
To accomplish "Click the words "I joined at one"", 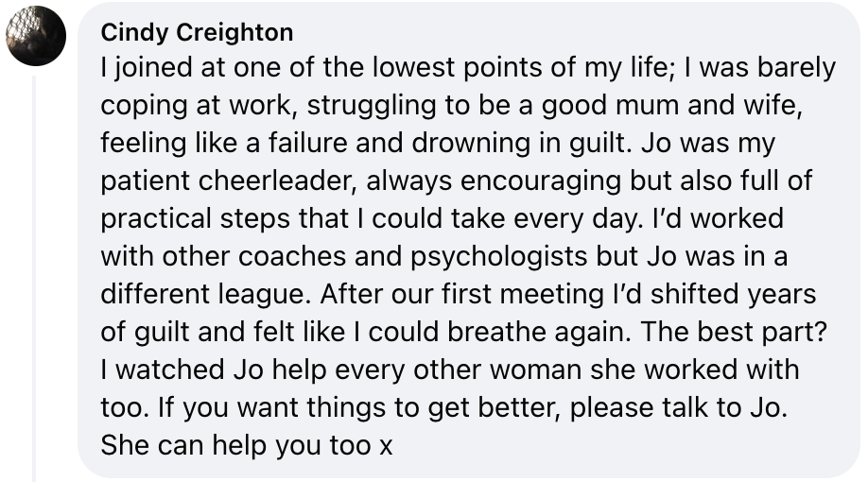I will [x=181, y=69].
